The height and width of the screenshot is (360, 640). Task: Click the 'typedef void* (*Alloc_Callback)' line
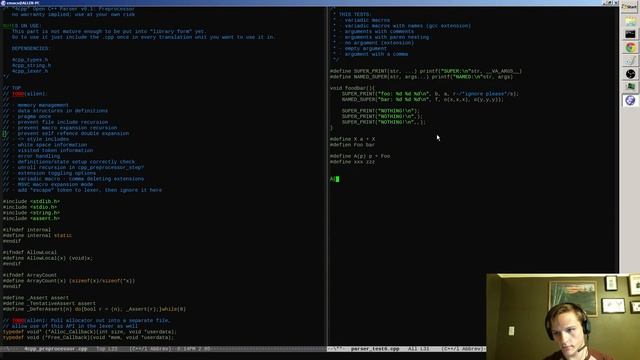click(90, 332)
